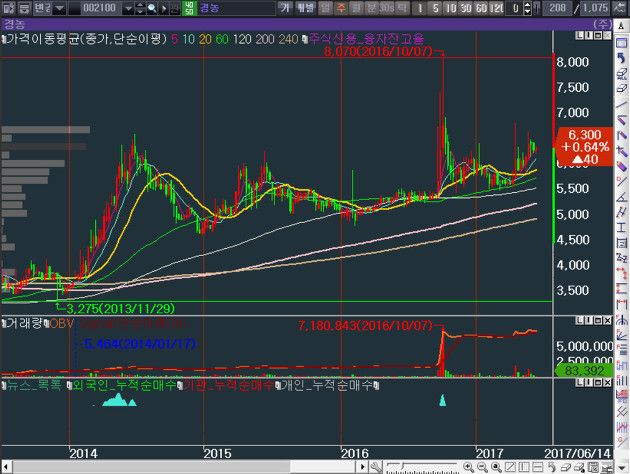Choose the 5 interval button
The width and height of the screenshot is (630, 474).
[x=436, y=8]
